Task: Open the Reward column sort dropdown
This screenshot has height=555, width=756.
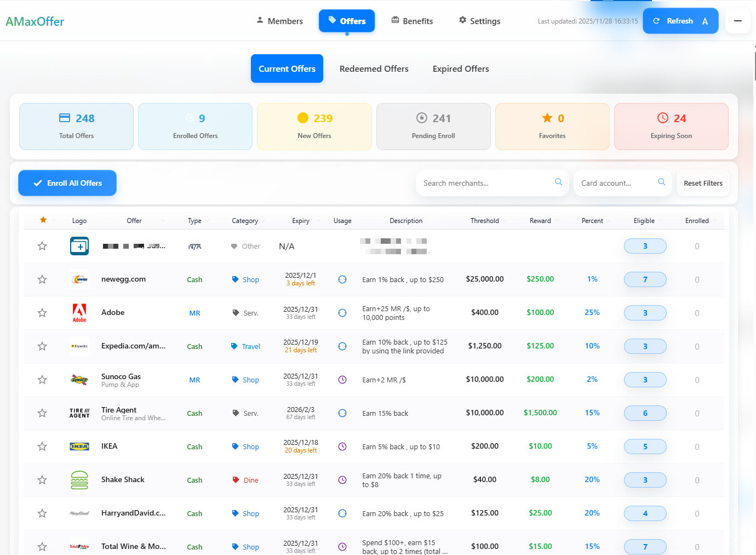Action: (x=558, y=221)
